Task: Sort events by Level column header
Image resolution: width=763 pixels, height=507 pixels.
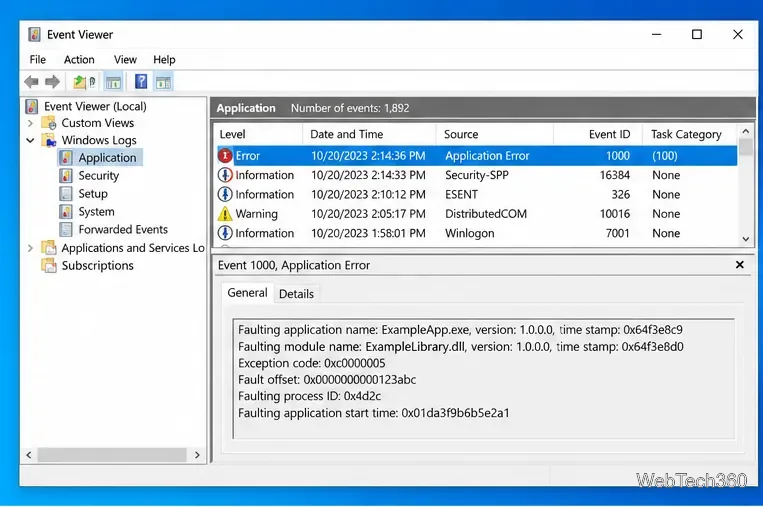Action: pyautogui.click(x=259, y=134)
